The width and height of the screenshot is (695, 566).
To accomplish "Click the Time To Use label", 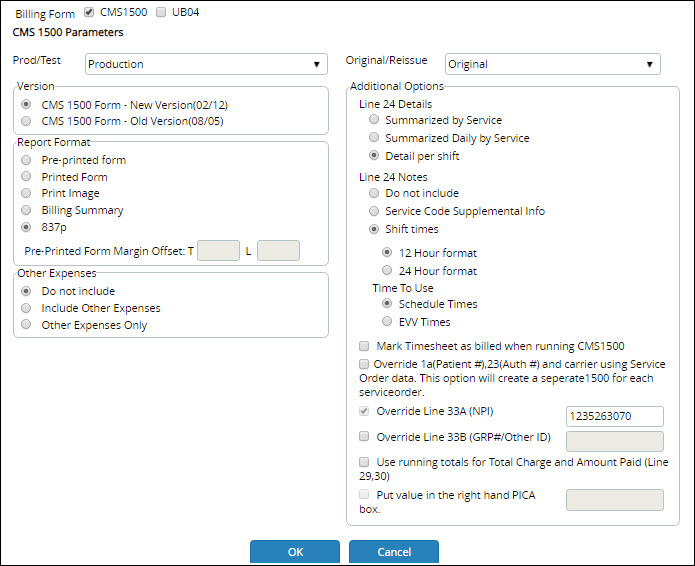I will point(403,288).
